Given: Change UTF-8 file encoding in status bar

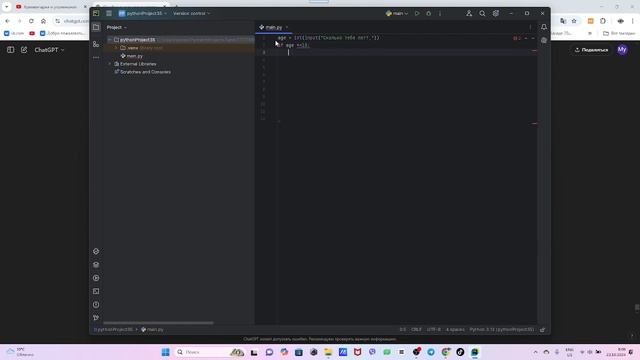Looking at the screenshot, I should tap(433, 329).
